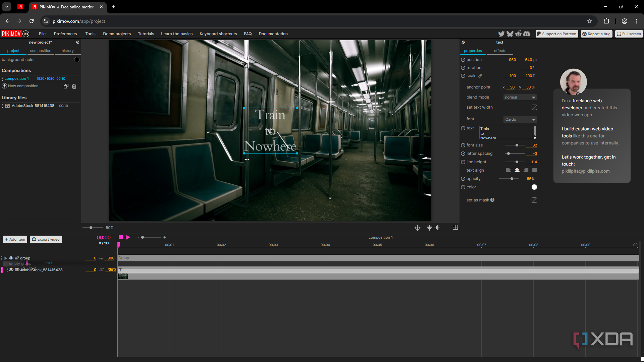The width and height of the screenshot is (644, 362).
Task: Enable the set text width checkbox
Action: (534, 107)
